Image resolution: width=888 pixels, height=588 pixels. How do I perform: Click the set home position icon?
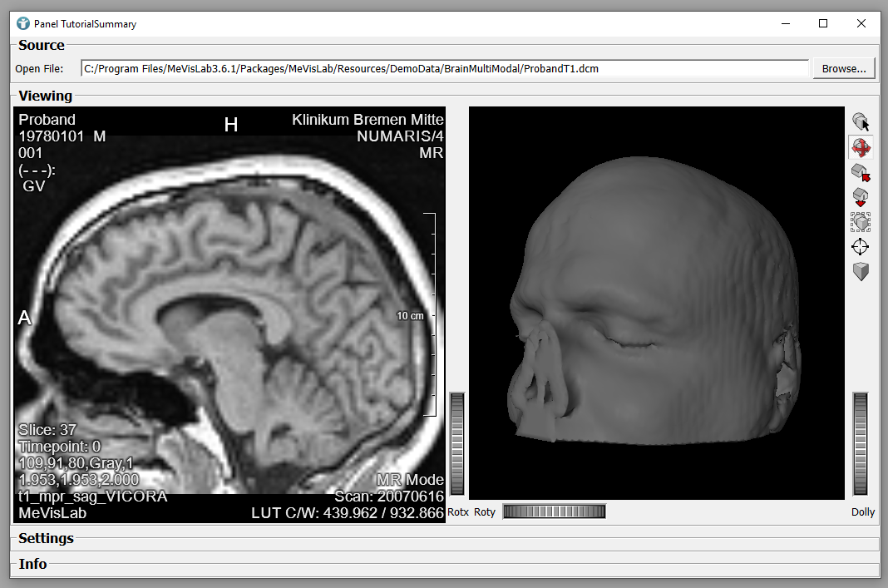[x=861, y=198]
